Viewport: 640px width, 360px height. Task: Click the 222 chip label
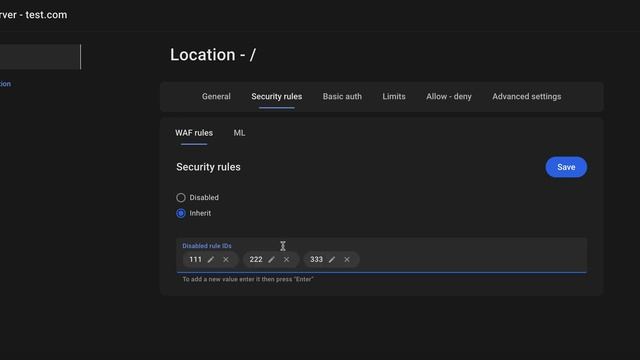click(256, 260)
